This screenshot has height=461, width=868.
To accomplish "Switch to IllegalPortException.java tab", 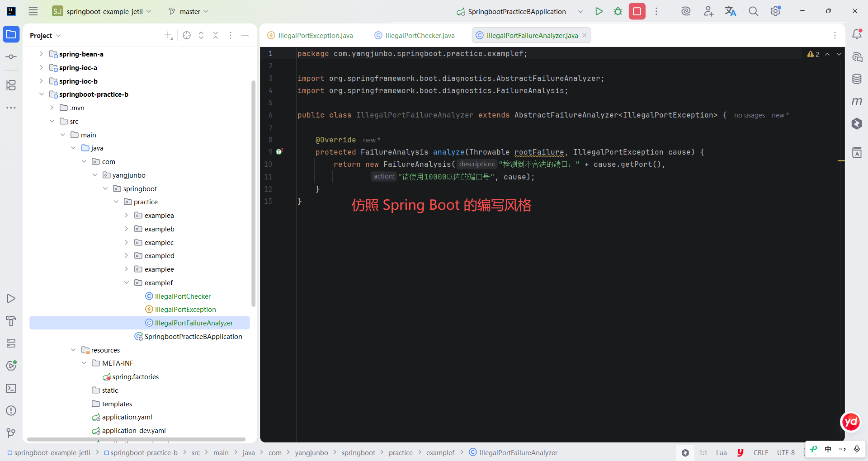I will pyautogui.click(x=311, y=35).
